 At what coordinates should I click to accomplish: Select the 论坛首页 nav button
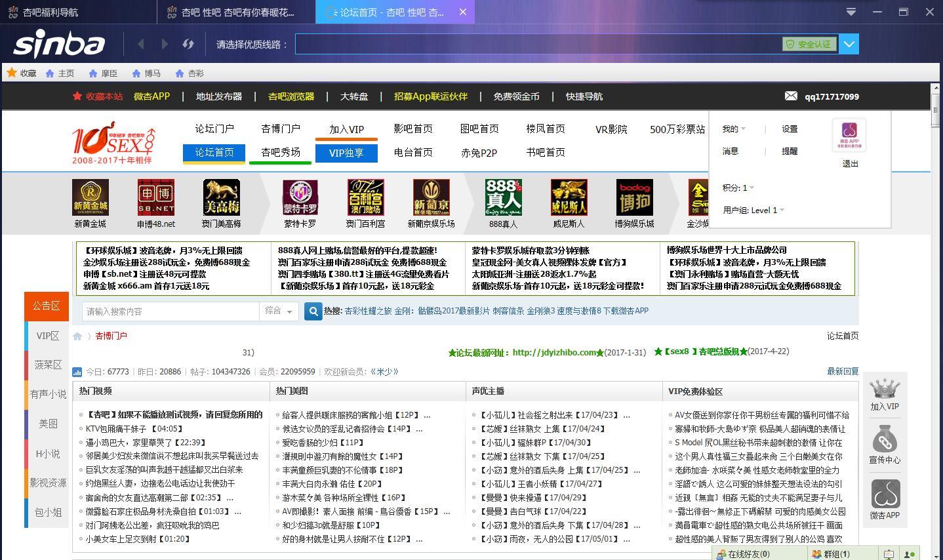214,152
